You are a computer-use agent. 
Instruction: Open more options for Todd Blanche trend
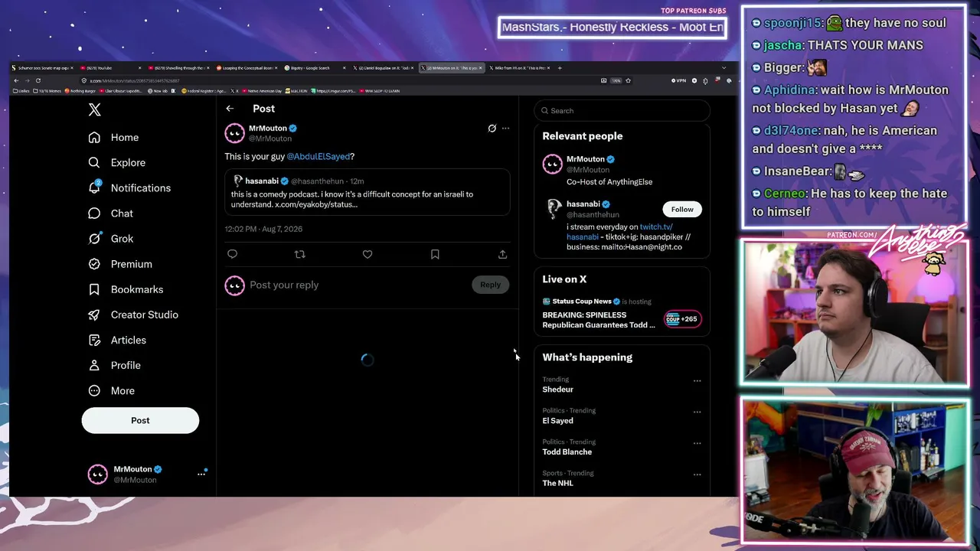(x=697, y=443)
